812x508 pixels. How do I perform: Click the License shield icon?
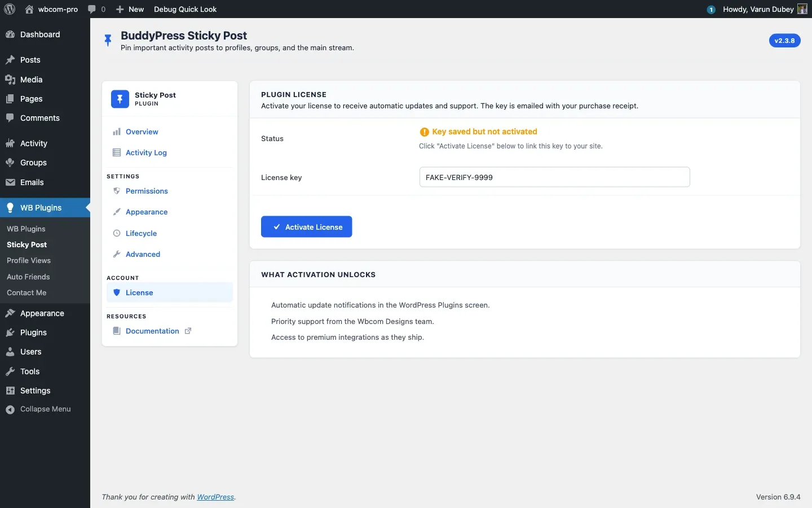(x=117, y=292)
